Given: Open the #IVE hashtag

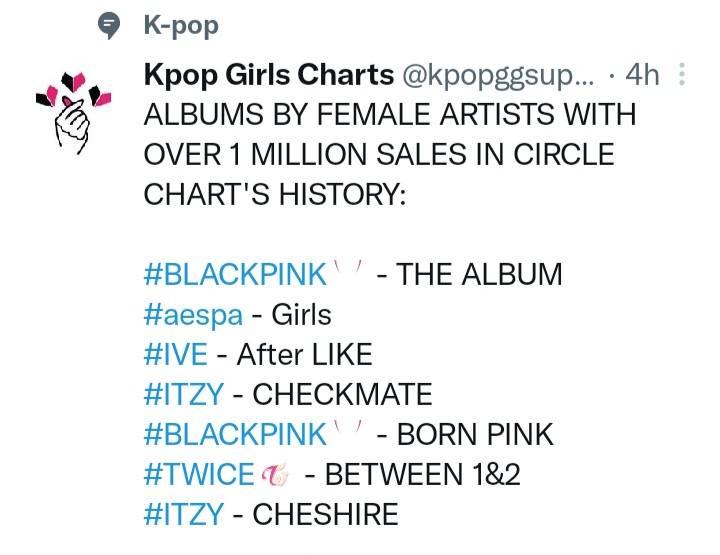Looking at the screenshot, I should [176, 354].
